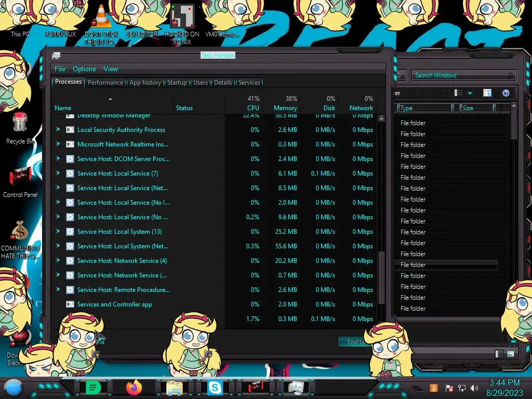Select the highlighted File folder row in Explorer
This screenshot has height=399, width=532.
(446, 264)
